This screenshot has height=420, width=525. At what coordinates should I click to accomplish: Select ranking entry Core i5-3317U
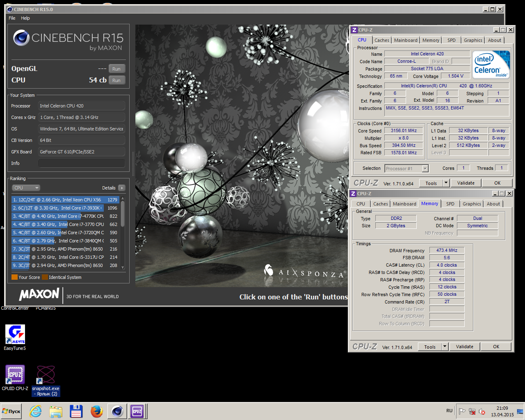coord(65,257)
